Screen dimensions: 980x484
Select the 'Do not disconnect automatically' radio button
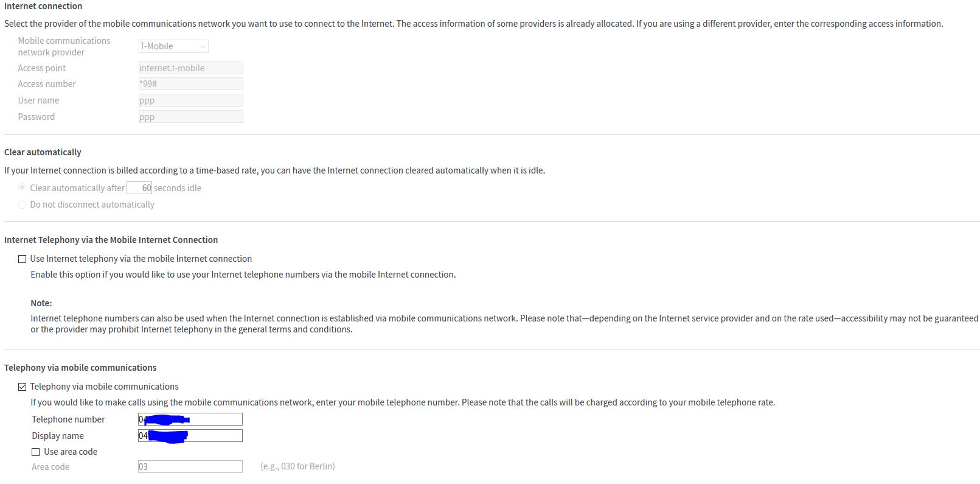(x=23, y=205)
